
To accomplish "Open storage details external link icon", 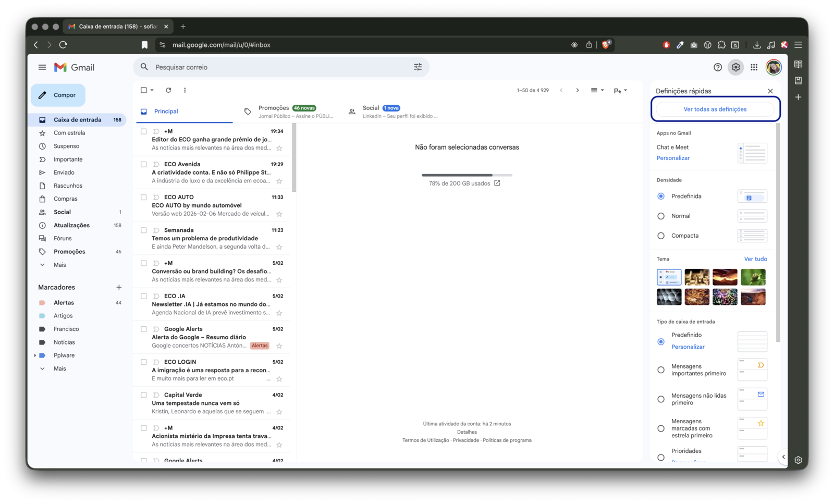I will 497,183.
